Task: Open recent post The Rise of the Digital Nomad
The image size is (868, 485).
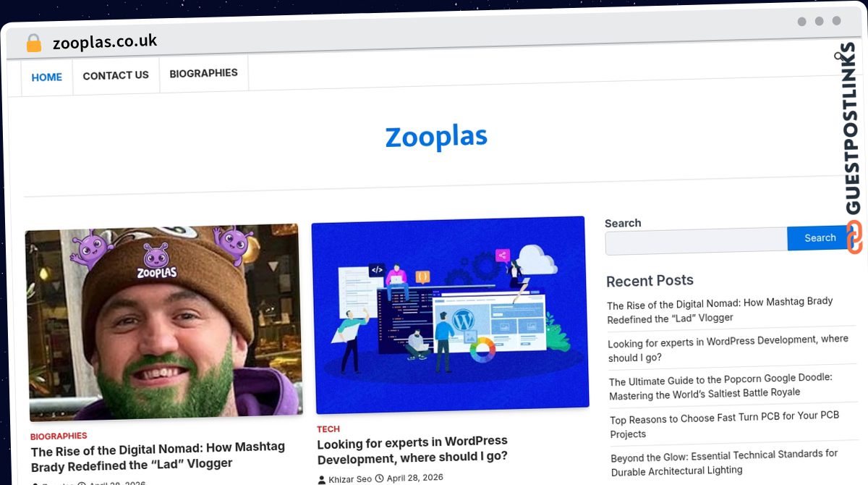Action: [x=720, y=310]
